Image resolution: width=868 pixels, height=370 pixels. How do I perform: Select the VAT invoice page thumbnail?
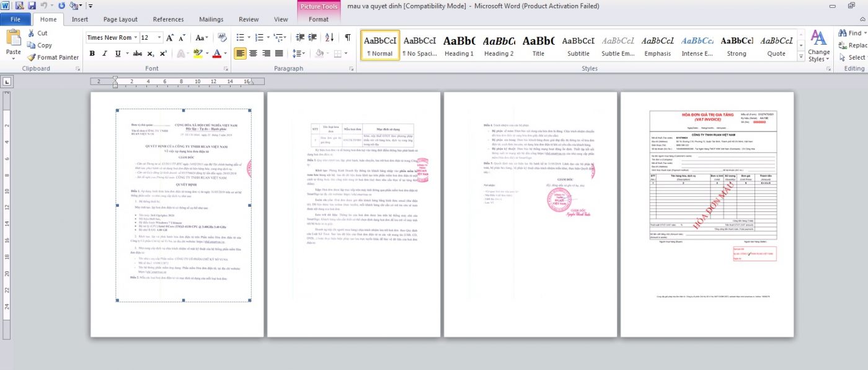click(707, 215)
